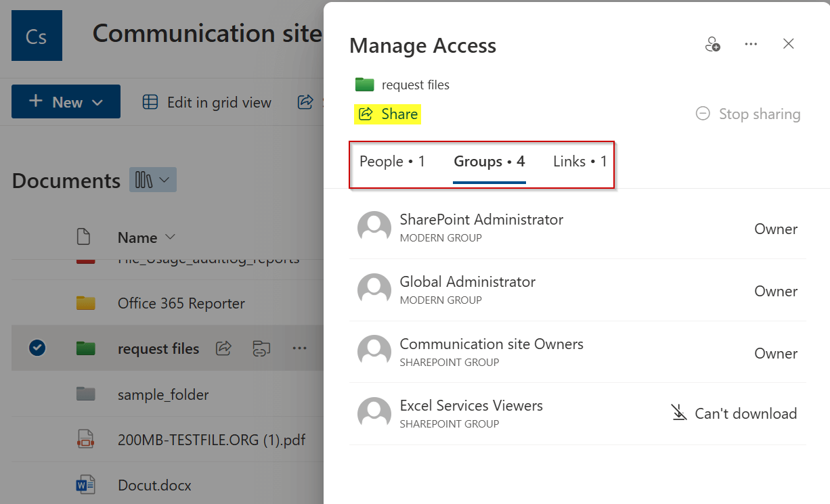Screen dimensions: 830x504
Task: Switch to the People tab
Action: click(x=393, y=161)
